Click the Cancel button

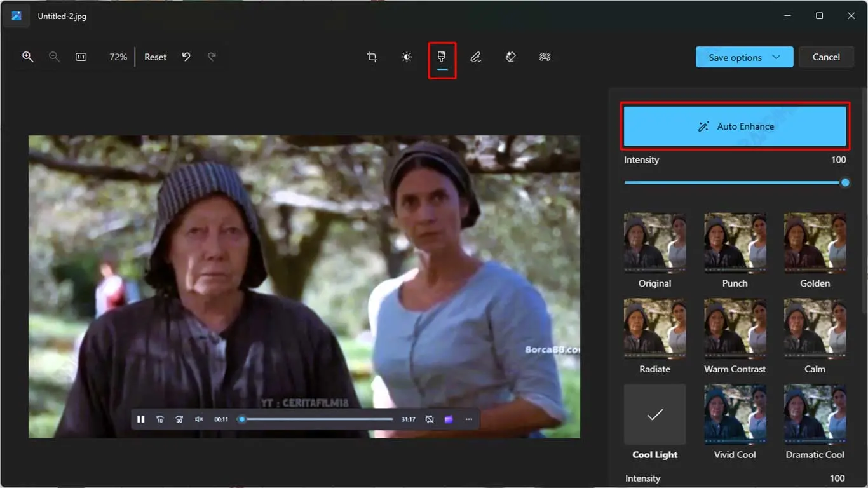click(x=826, y=57)
